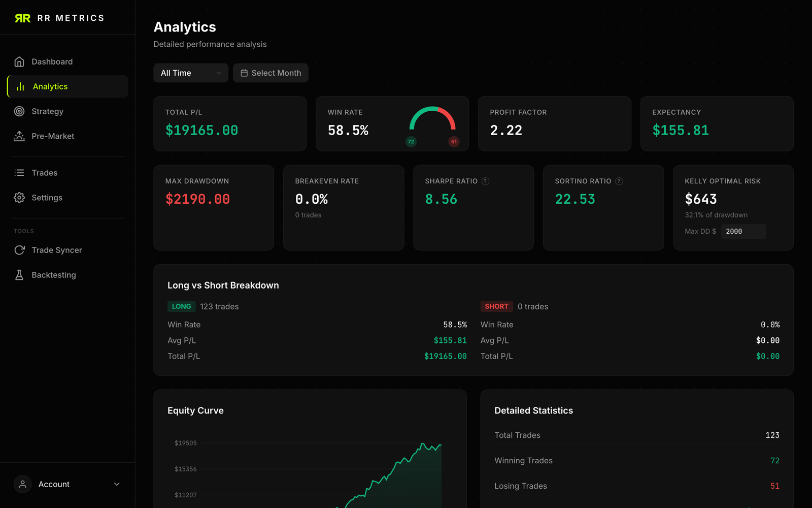Screen dimensions: 812x508
Task: Click the Max DD $ input field
Action: [x=743, y=231]
